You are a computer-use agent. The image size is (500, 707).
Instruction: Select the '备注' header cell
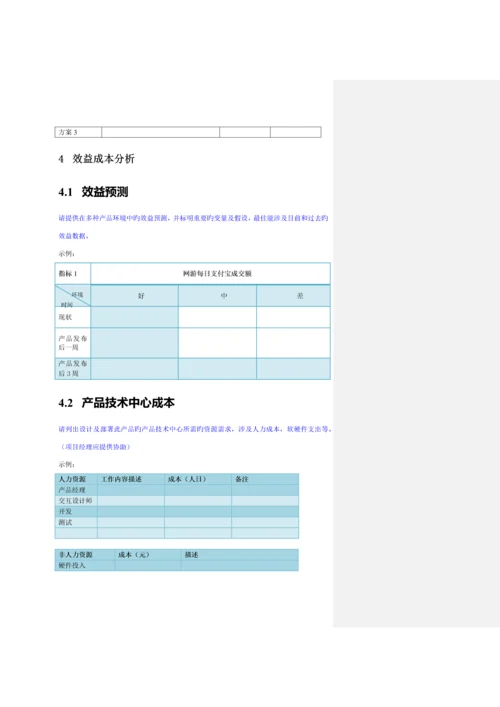pos(265,479)
